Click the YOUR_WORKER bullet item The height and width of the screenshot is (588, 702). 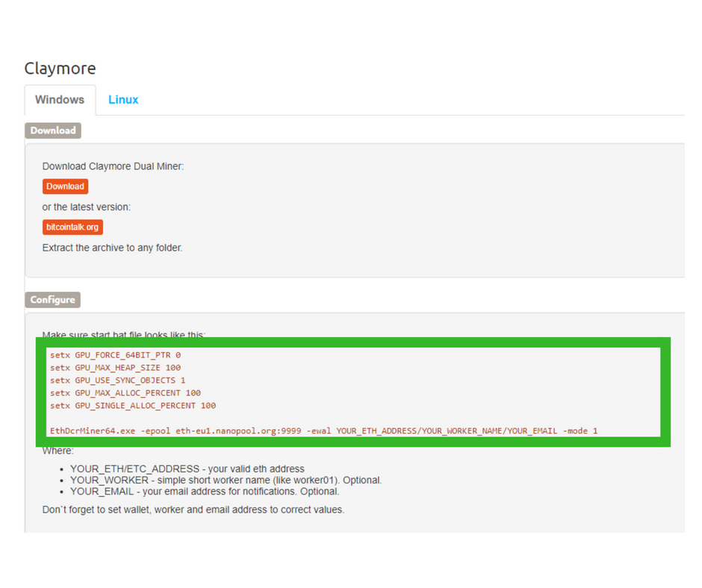tap(226, 480)
